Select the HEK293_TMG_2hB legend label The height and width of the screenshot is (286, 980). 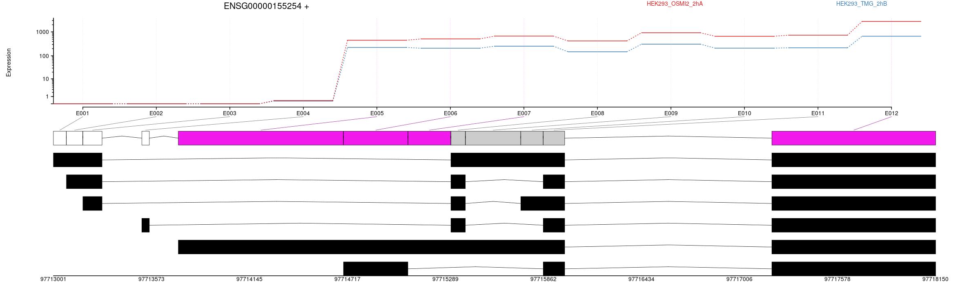tap(862, 4)
